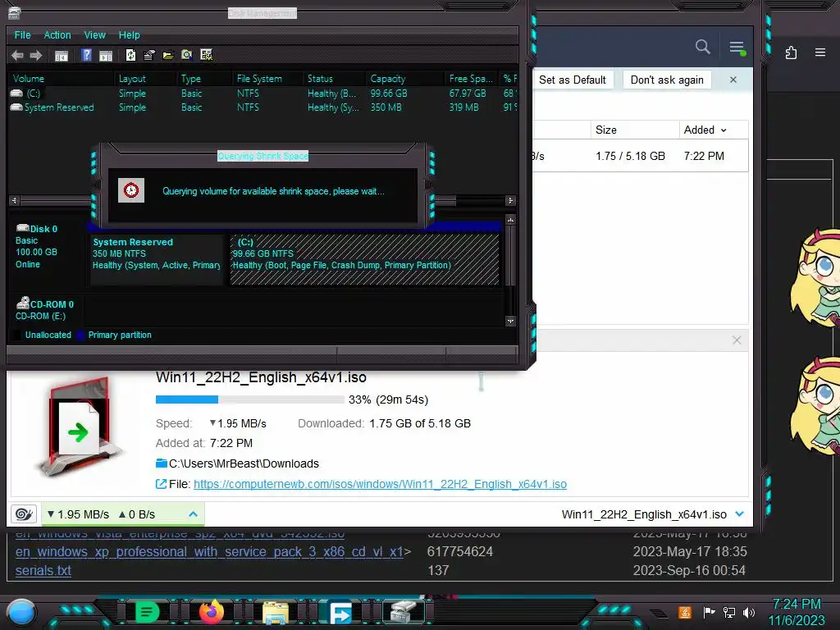Sort by the File System column header
Image resolution: width=840 pixels, height=630 pixels.
[267, 79]
